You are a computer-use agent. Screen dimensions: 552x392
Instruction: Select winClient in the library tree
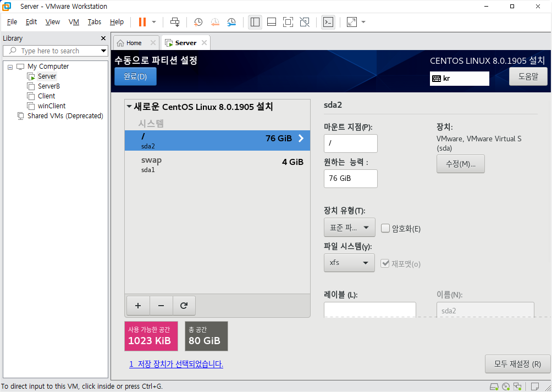click(x=51, y=106)
